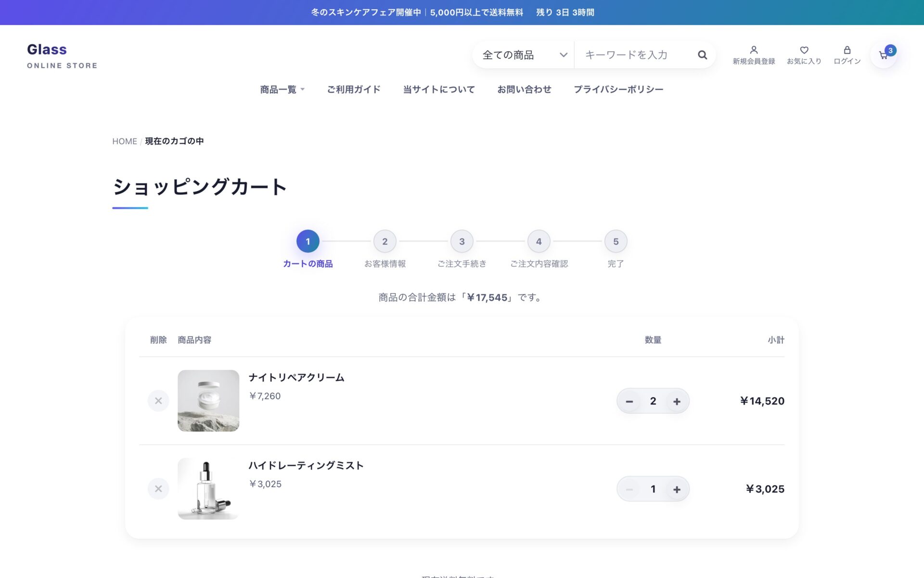Remove ハイドレーティングミスト from cart
The height and width of the screenshot is (578, 924).
pos(158,489)
